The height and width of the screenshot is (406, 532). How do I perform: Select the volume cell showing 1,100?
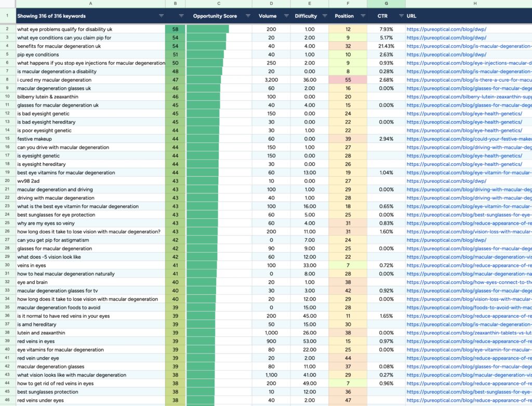click(x=271, y=375)
